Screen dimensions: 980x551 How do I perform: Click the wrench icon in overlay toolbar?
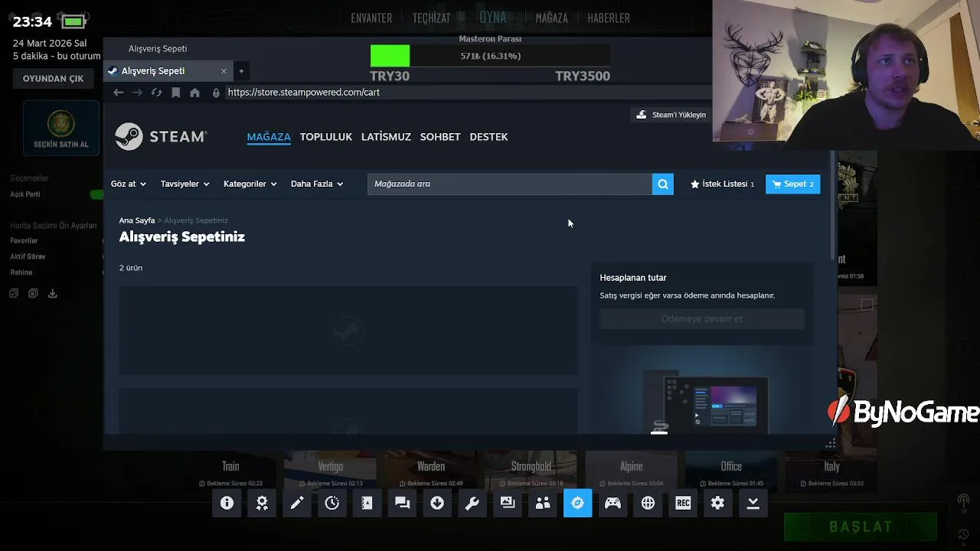(472, 503)
